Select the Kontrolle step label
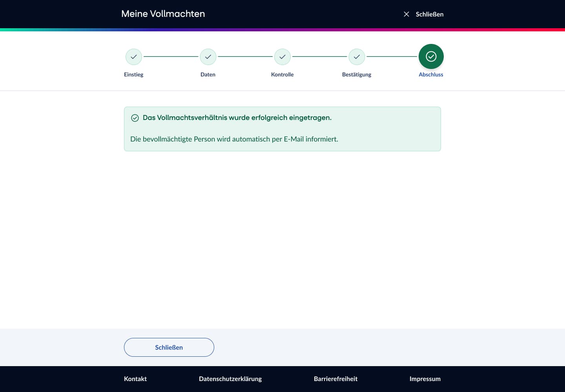The height and width of the screenshot is (392, 565). point(282,74)
